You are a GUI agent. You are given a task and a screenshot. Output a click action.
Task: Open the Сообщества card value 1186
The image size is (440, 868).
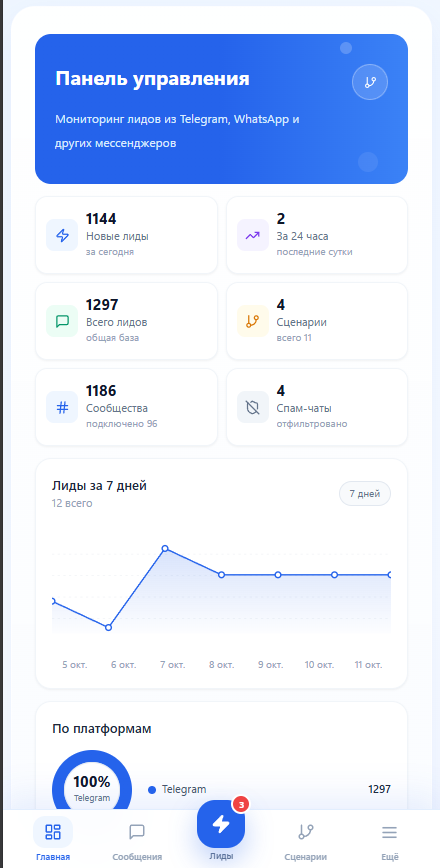pos(101,391)
